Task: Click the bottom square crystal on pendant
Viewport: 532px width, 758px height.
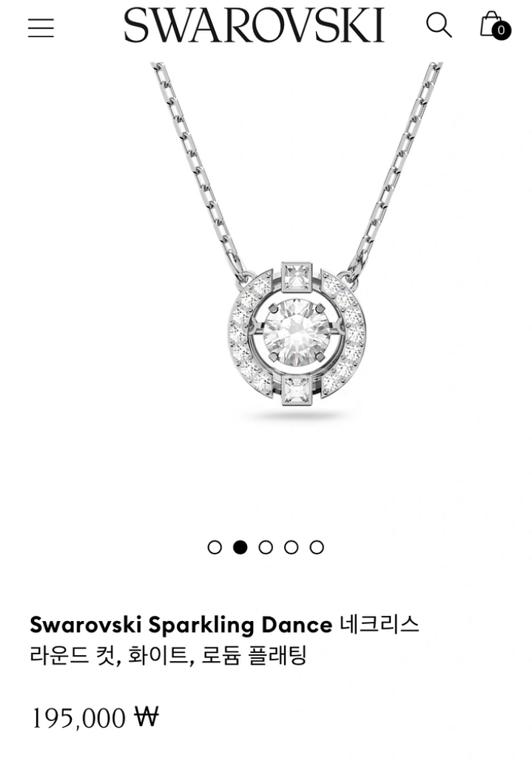Action: point(297,390)
